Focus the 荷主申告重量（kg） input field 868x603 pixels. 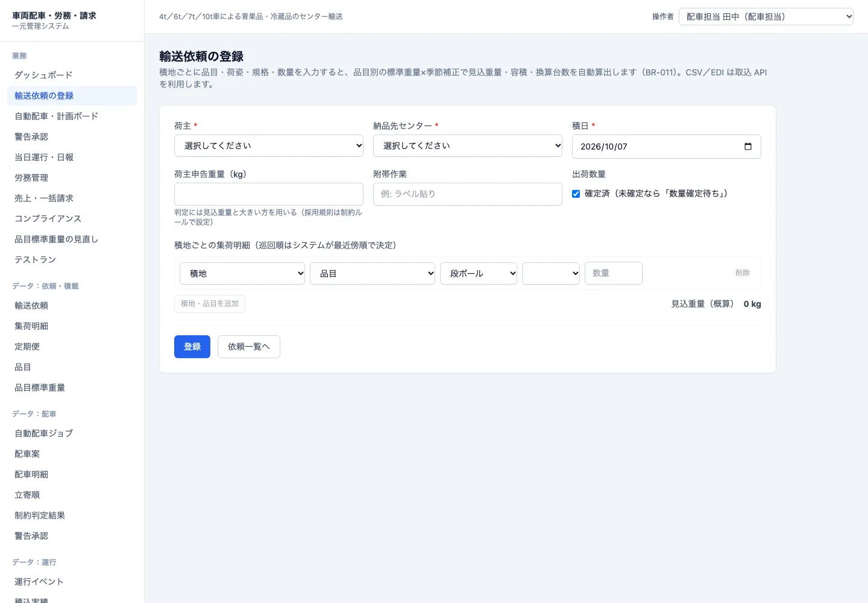(x=269, y=194)
